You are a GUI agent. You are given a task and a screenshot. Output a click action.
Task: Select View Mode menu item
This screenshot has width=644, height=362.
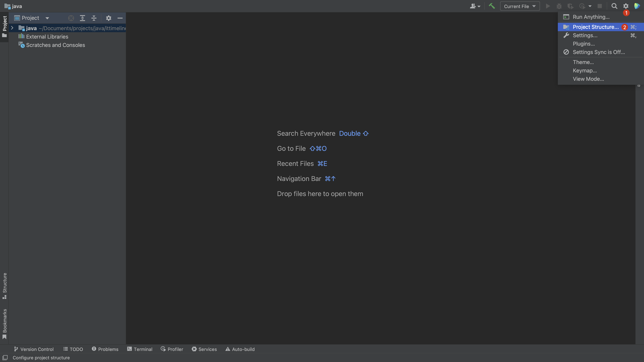point(601,79)
